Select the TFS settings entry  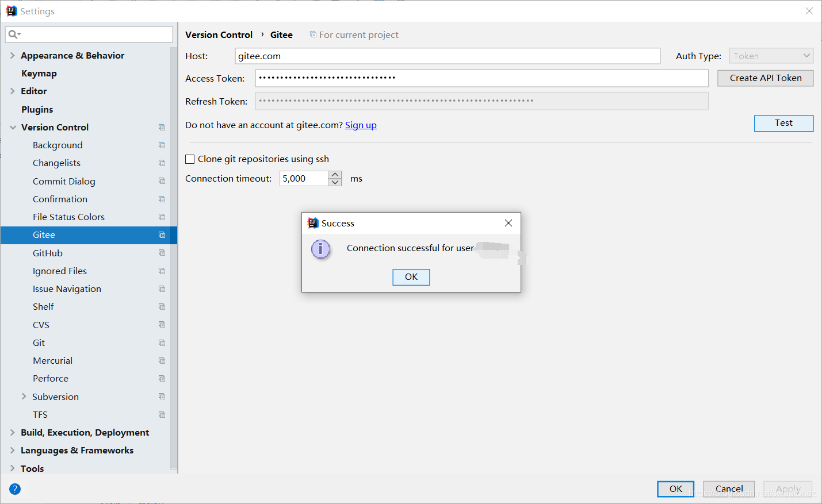point(40,414)
